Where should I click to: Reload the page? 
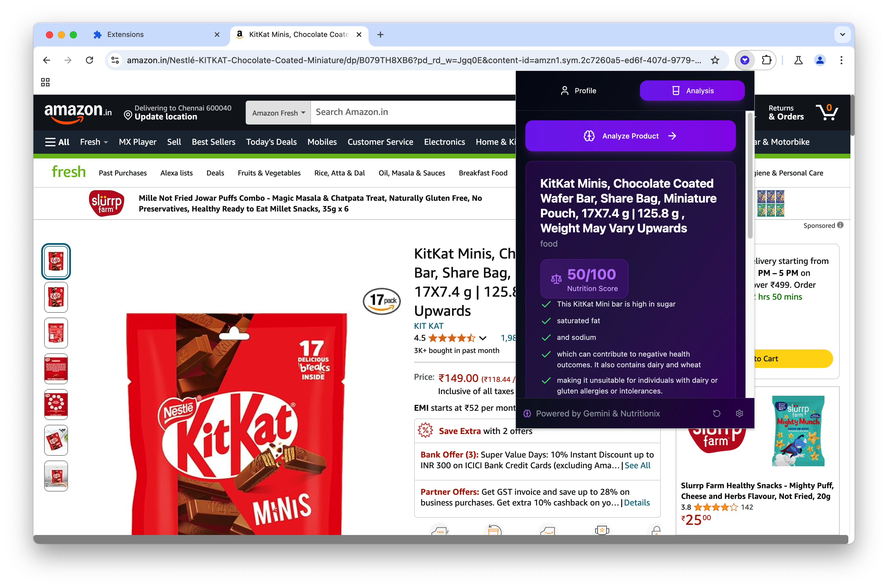[89, 60]
